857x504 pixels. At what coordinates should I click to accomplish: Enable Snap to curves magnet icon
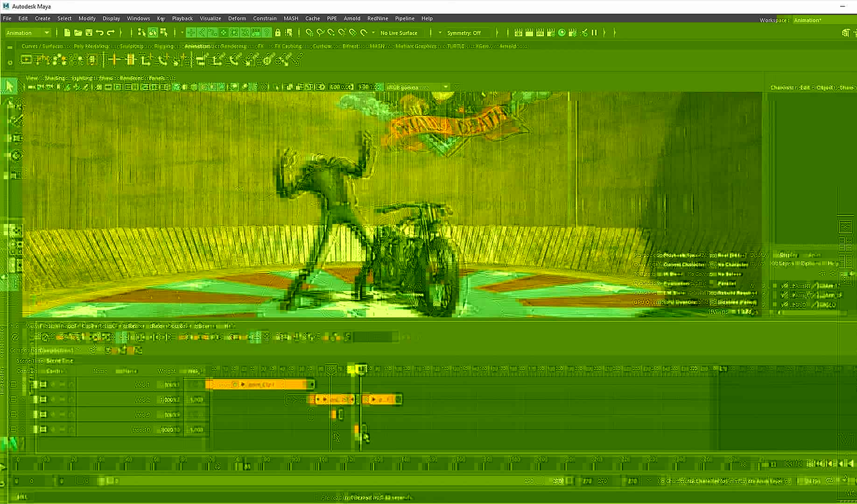click(x=320, y=33)
